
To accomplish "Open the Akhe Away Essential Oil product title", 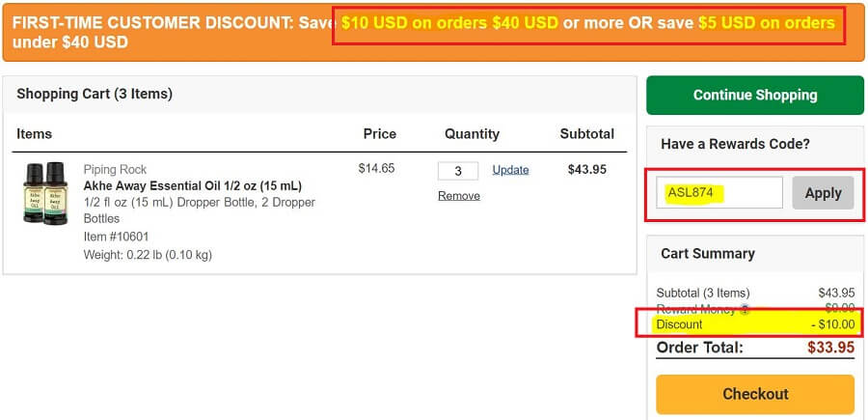I will pyautogui.click(x=193, y=185).
